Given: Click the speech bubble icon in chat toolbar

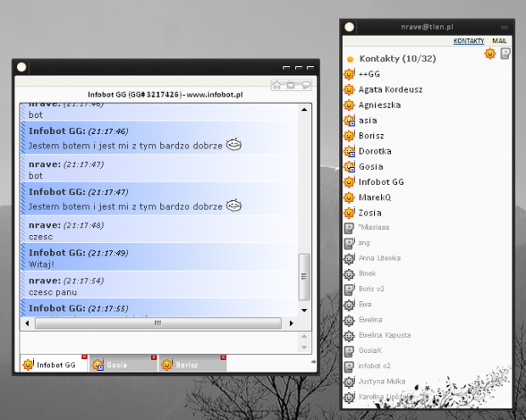Looking at the screenshot, I should point(305,85).
